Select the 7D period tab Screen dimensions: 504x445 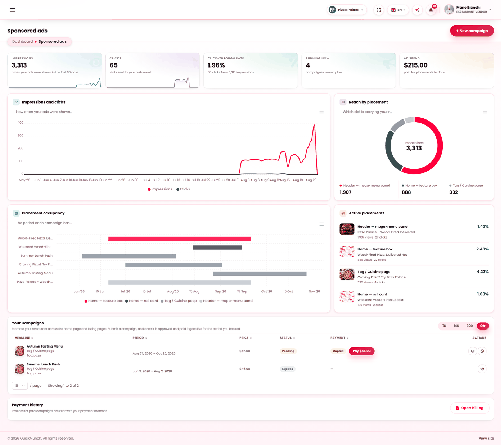point(444,326)
